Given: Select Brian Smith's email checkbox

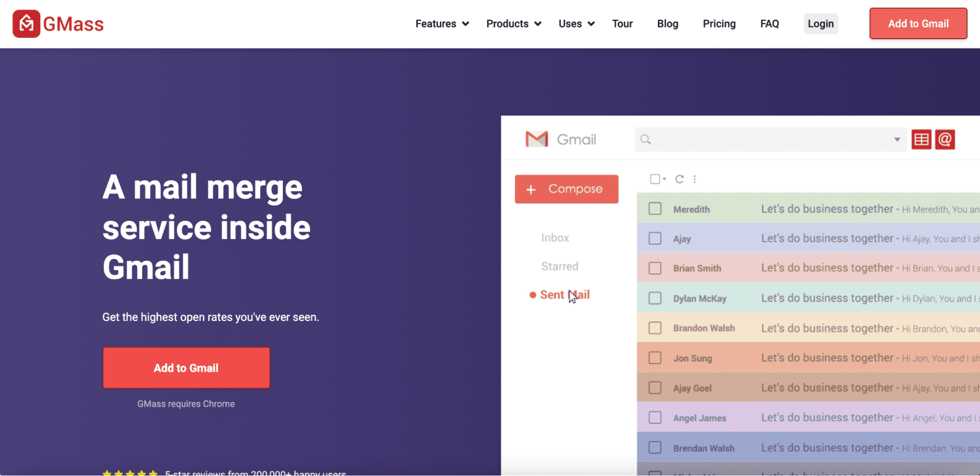Looking at the screenshot, I should (x=655, y=268).
